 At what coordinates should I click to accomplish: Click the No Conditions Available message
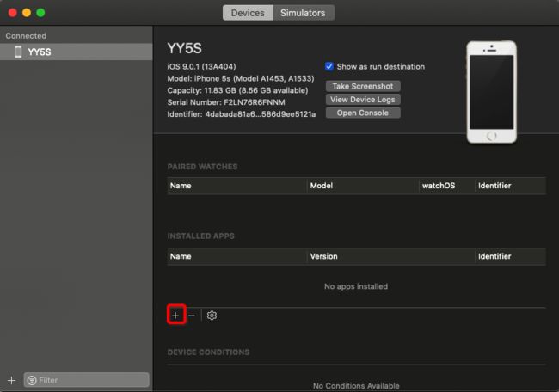pyautogui.click(x=356, y=386)
